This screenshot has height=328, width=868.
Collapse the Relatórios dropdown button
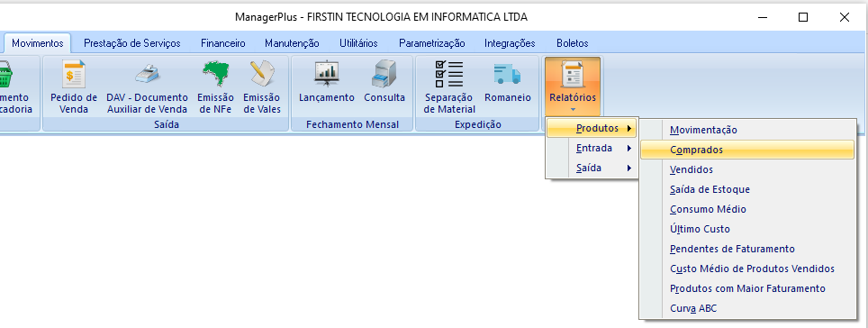(x=573, y=86)
